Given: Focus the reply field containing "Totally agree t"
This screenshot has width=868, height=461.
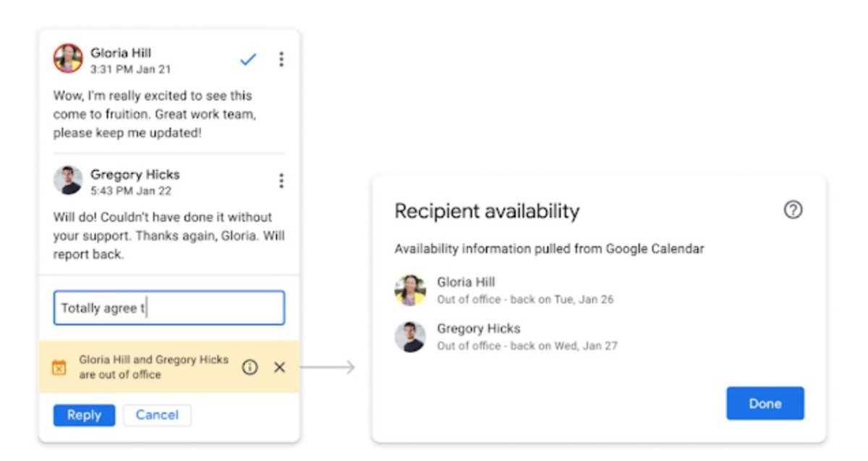Looking at the screenshot, I should click(169, 308).
